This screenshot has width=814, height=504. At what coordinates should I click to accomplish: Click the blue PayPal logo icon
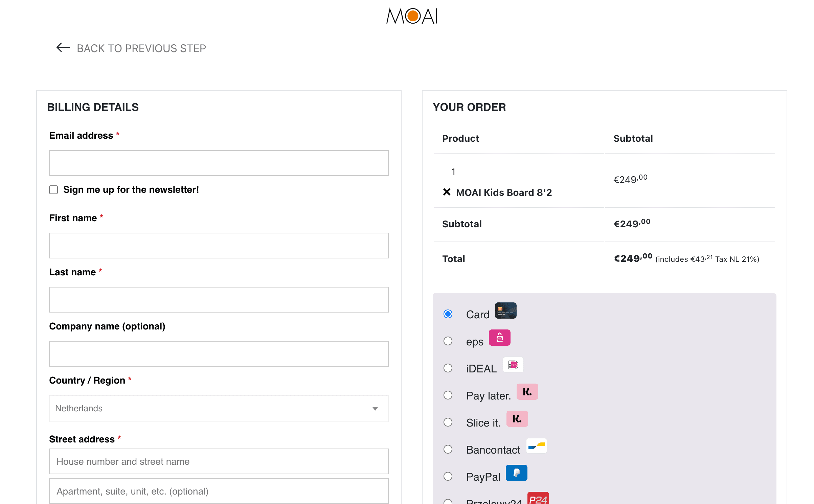(x=516, y=473)
